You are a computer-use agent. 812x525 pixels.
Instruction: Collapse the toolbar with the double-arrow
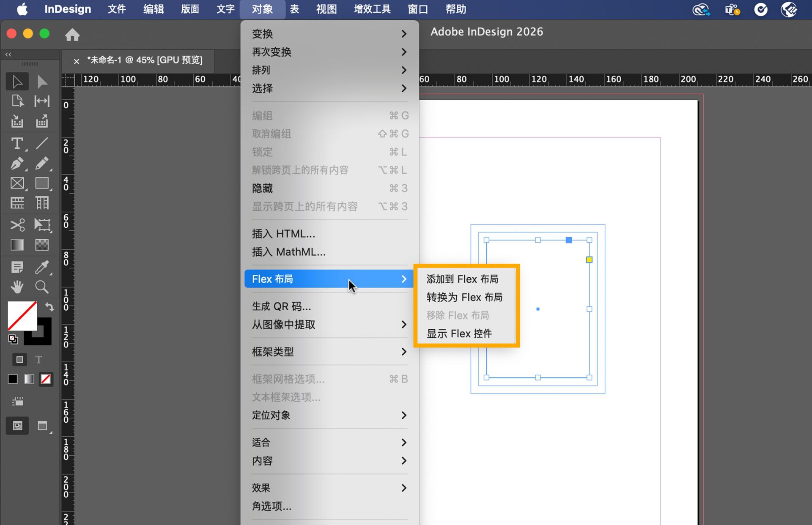click(x=8, y=54)
